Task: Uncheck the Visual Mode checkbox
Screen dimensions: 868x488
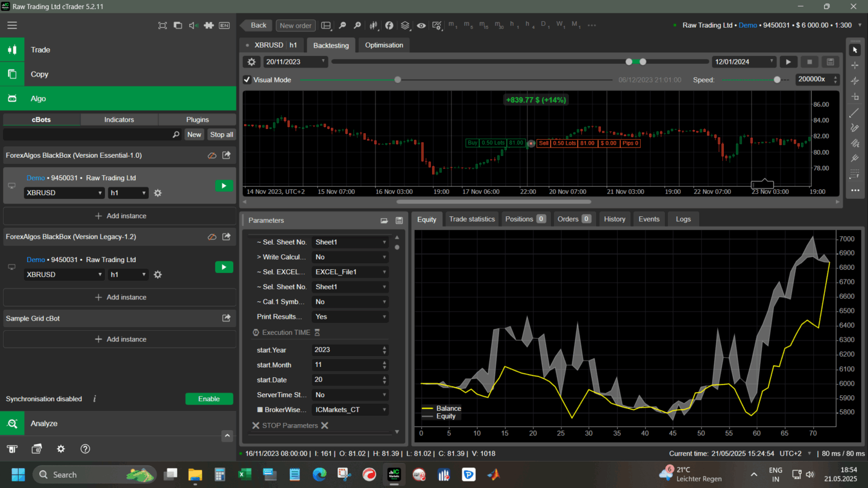Action: click(247, 80)
